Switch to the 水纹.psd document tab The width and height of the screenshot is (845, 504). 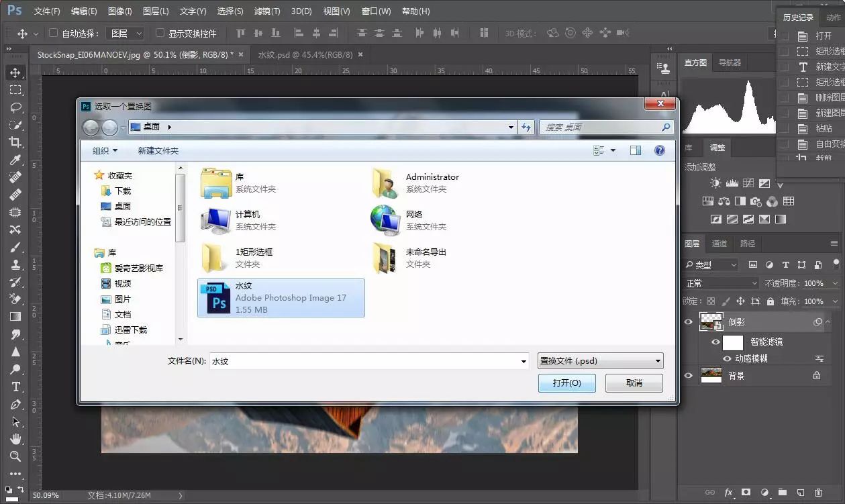point(305,54)
